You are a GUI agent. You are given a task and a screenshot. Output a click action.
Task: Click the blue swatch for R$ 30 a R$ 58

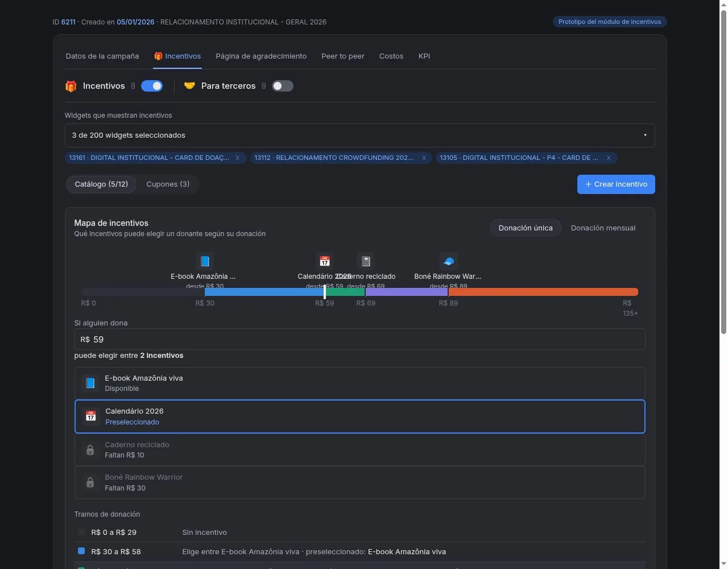[x=81, y=551]
